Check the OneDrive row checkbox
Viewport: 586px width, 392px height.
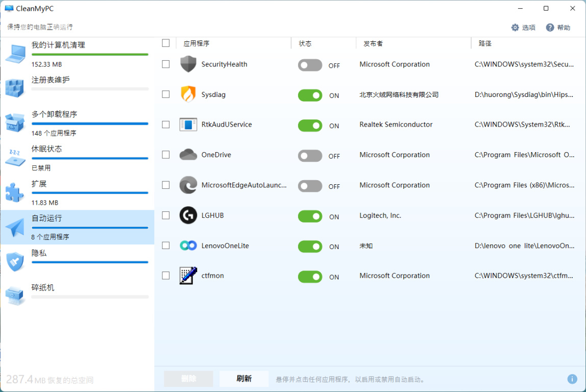coord(166,155)
